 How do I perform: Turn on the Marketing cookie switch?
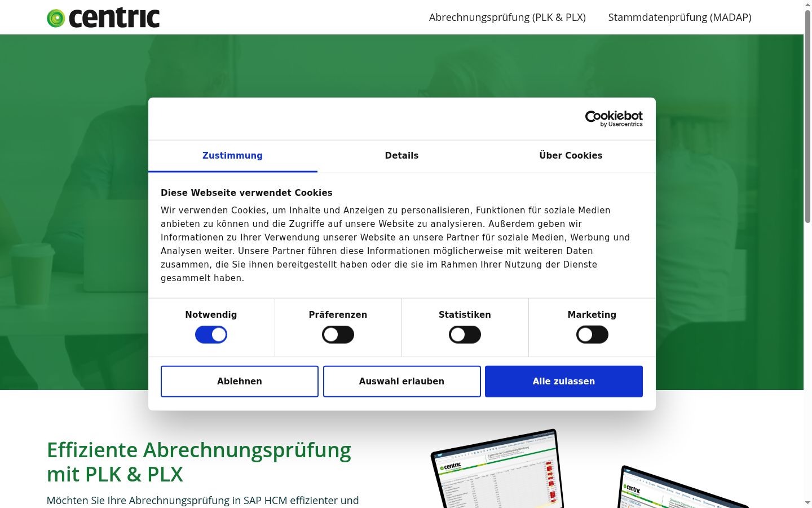(x=592, y=335)
